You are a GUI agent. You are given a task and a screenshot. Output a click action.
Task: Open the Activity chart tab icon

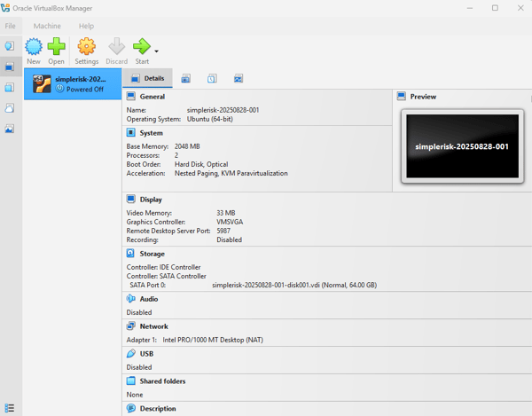coord(239,78)
